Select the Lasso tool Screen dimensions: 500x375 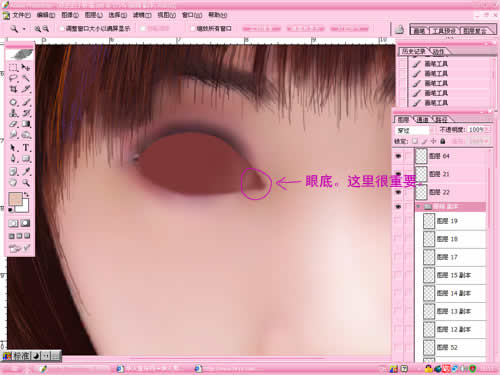coord(13,78)
